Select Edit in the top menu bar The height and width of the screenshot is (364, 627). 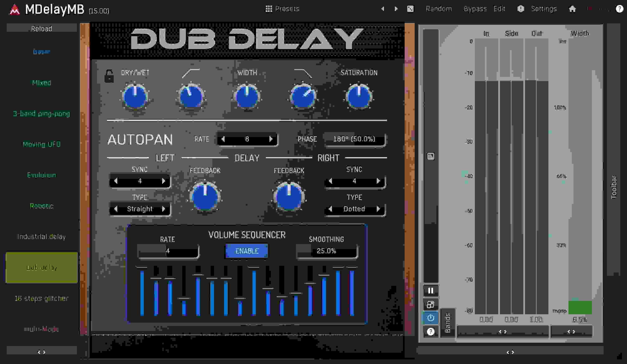[x=499, y=9]
